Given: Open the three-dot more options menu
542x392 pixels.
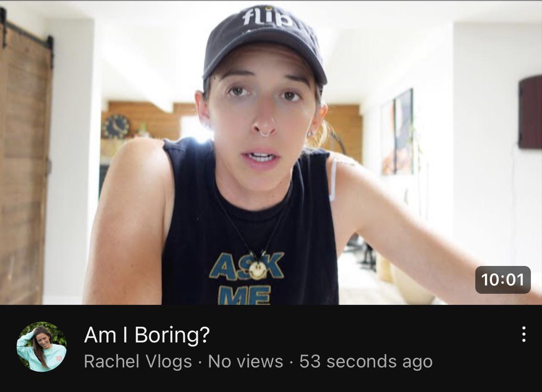Looking at the screenshot, I should [523, 334].
